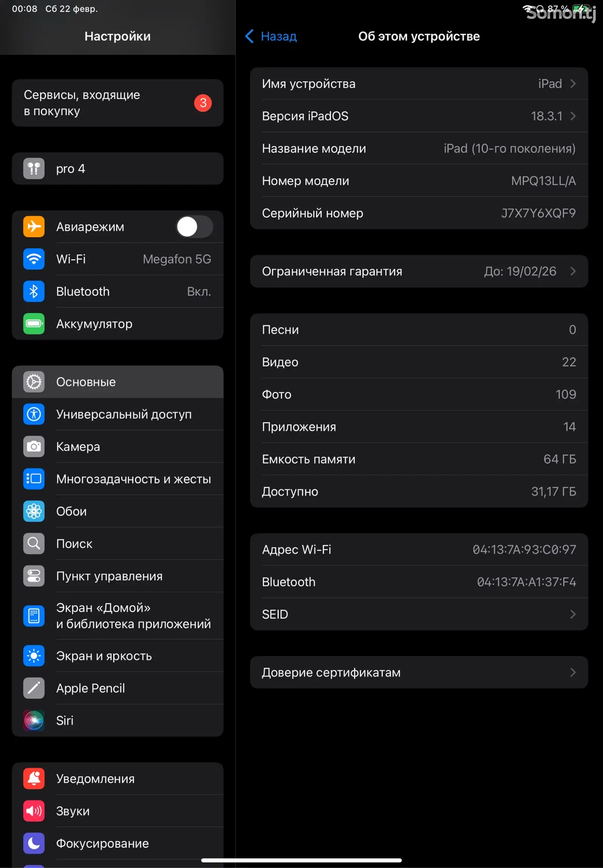603x868 pixels.
Task: Expand the SEID row chevron
Action: (x=573, y=614)
